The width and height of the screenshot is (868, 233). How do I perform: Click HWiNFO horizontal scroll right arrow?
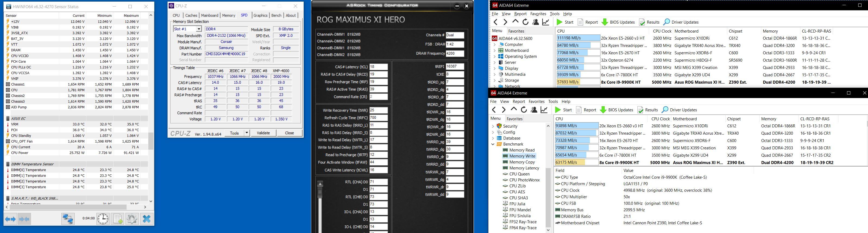tap(145, 207)
